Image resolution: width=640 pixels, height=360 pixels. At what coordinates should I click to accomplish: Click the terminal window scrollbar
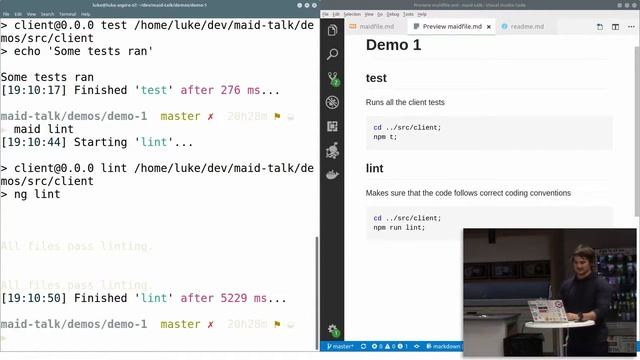317,293
